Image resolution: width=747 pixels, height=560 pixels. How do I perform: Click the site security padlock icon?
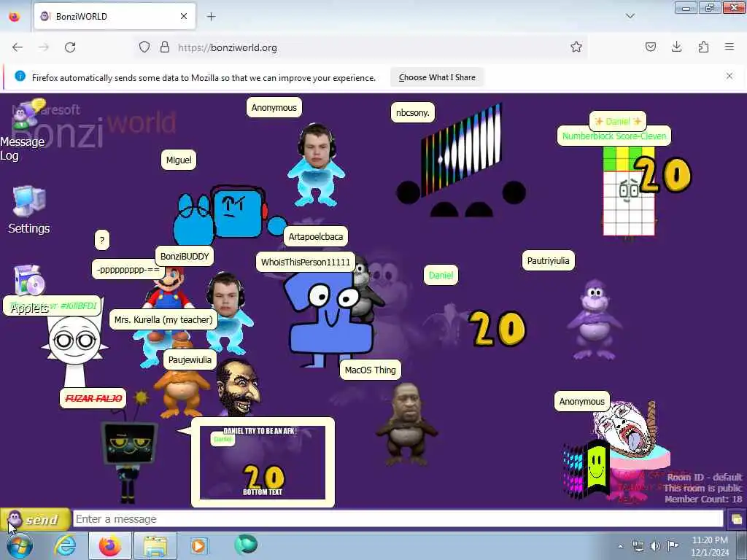click(165, 47)
